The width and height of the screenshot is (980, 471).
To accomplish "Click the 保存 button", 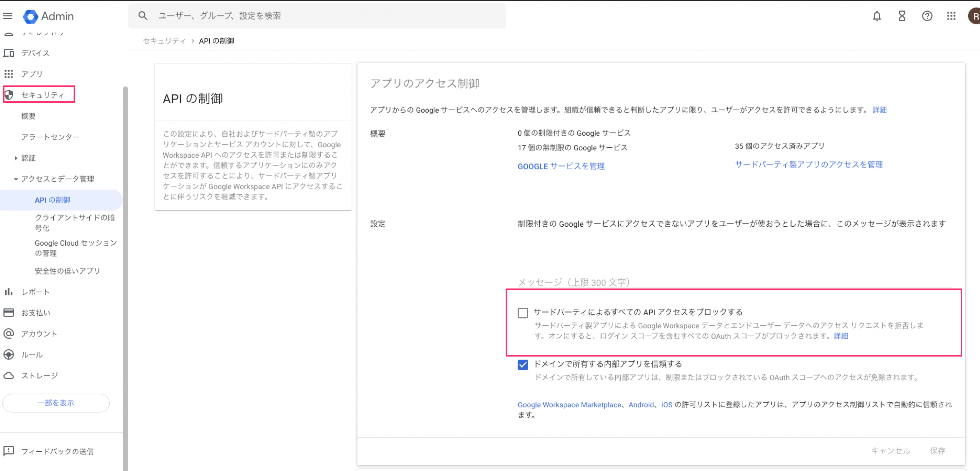I will (937, 450).
